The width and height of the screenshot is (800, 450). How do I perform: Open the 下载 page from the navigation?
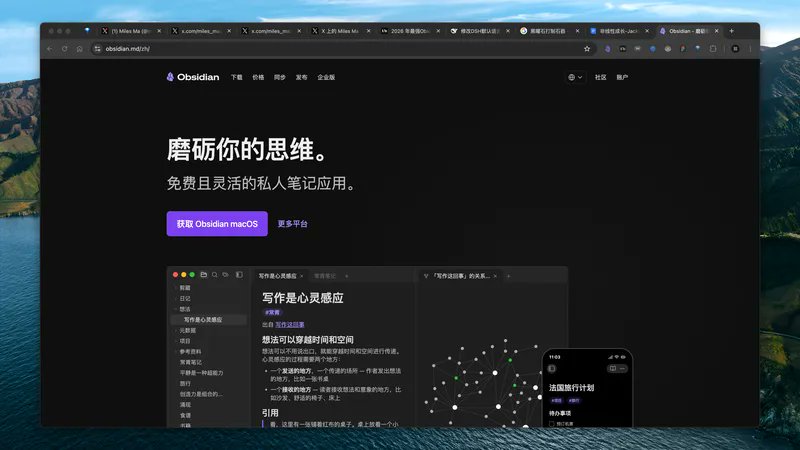click(x=236, y=78)
